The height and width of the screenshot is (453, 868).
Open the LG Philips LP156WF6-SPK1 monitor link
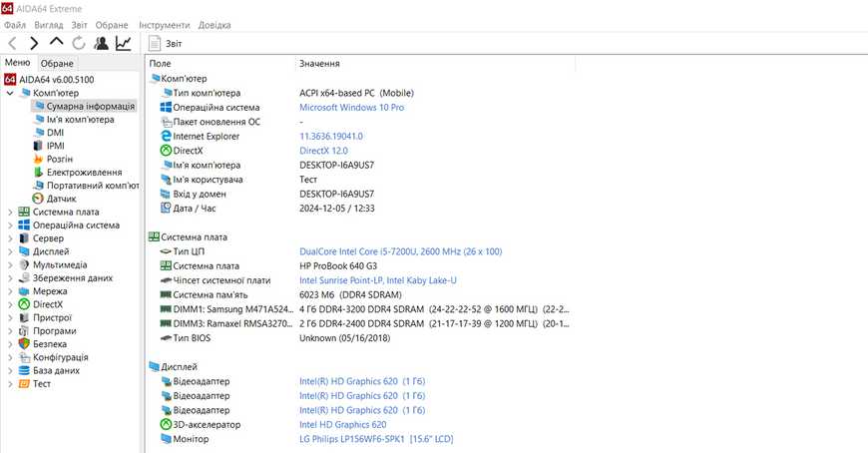376,439
